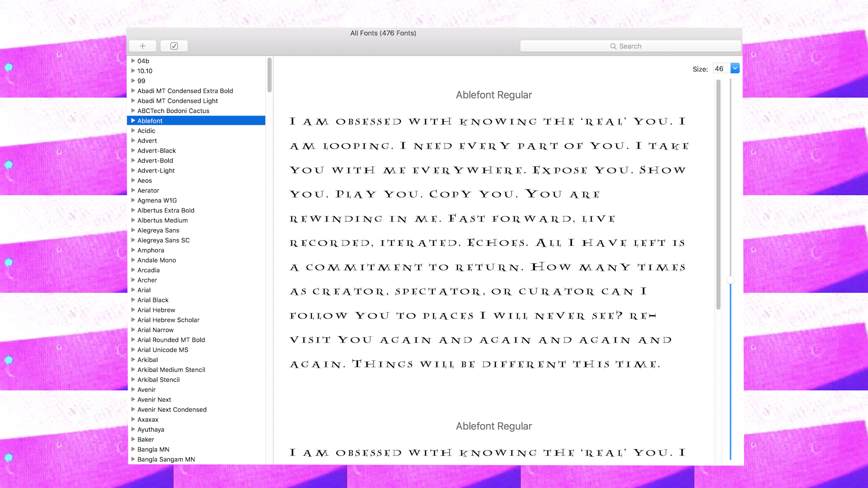Click the font list scrollbar
Screen dimensions: 868x488
pyautogui.click(x=269, y=75)
